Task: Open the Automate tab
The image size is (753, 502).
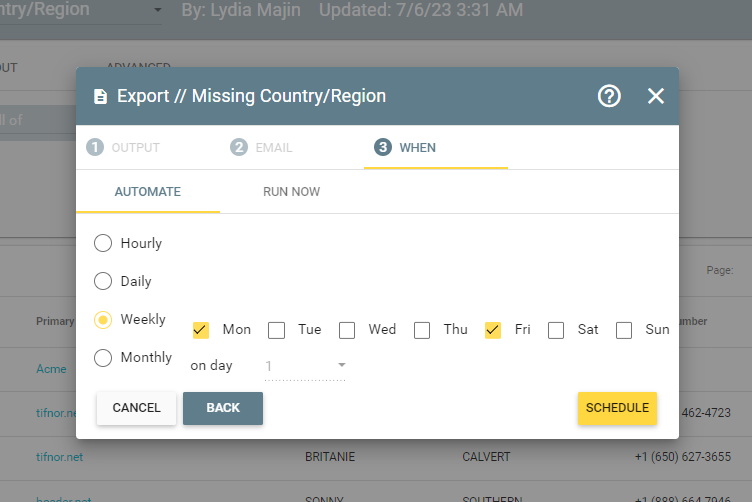Action: point(147,192)
